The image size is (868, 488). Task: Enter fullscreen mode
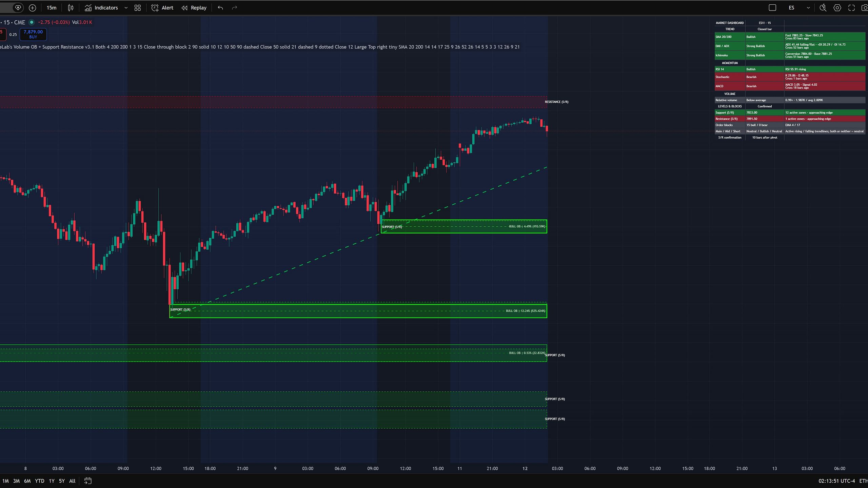851,7
